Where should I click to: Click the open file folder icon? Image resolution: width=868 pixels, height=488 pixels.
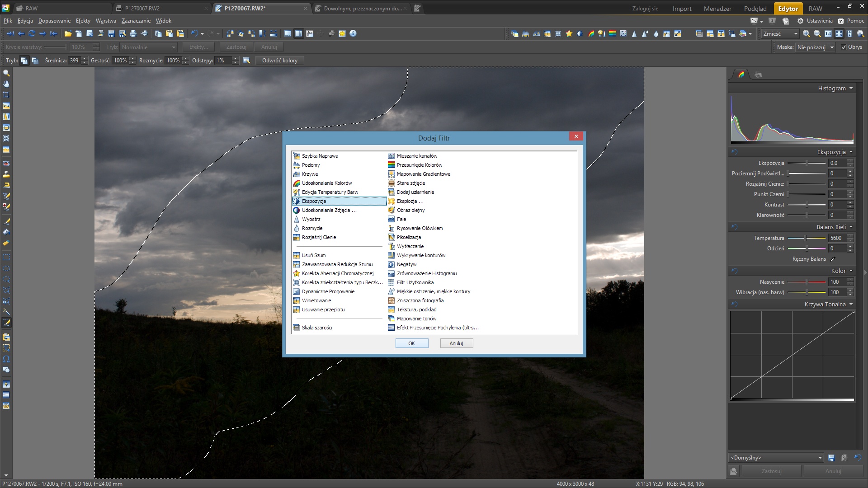click(x=68, y=33)
